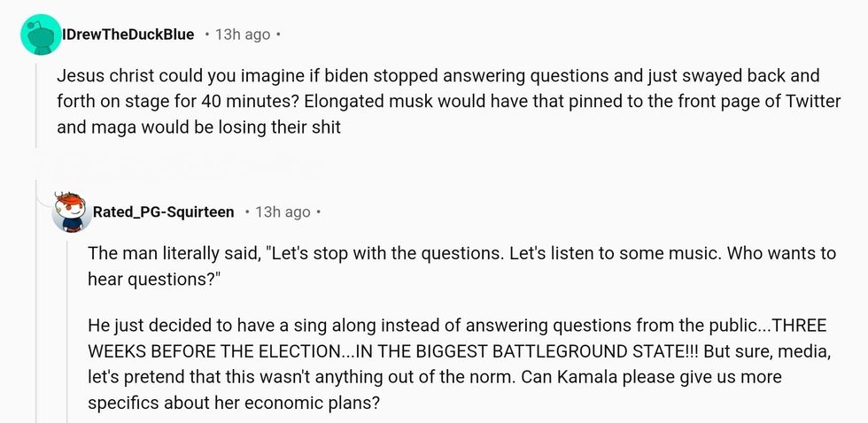Click the word "Twitter" in the first comment
The image size is (868, 423).
pyautogui.click(x=810, y=102)
